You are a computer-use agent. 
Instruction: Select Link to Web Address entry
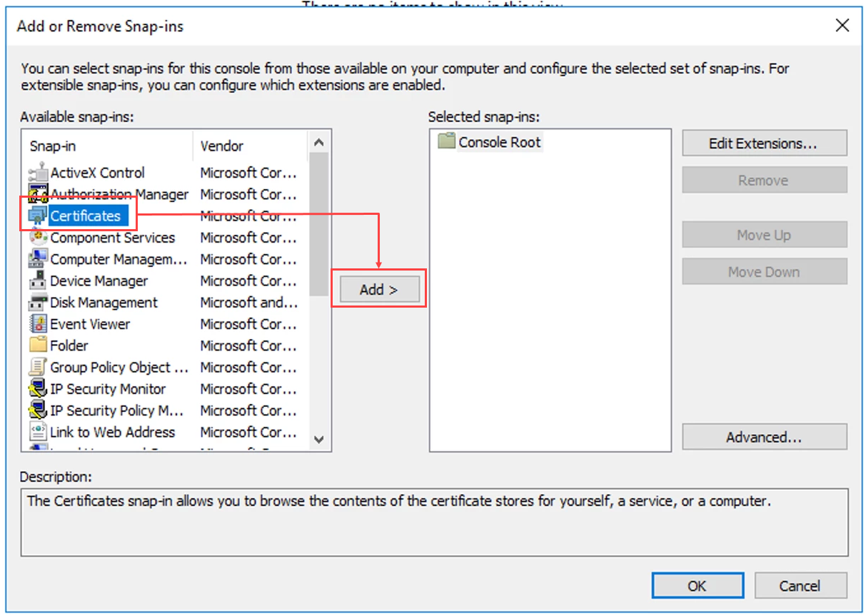[112, 432]
